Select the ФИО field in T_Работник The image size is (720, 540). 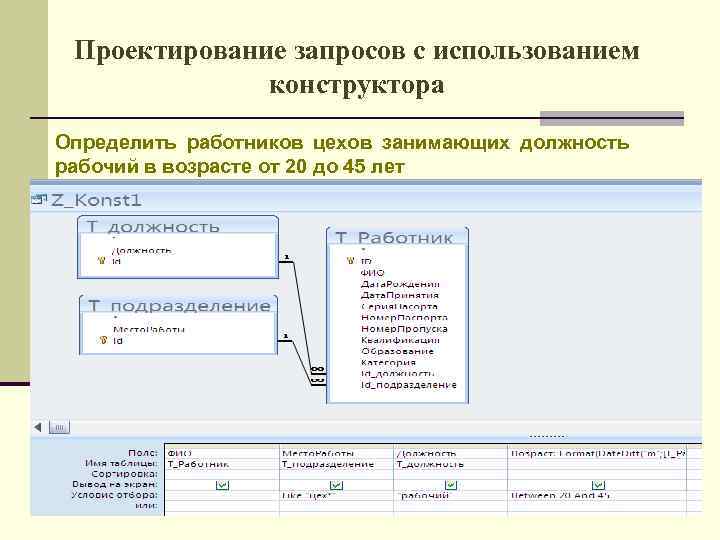(x=372, y=272)
